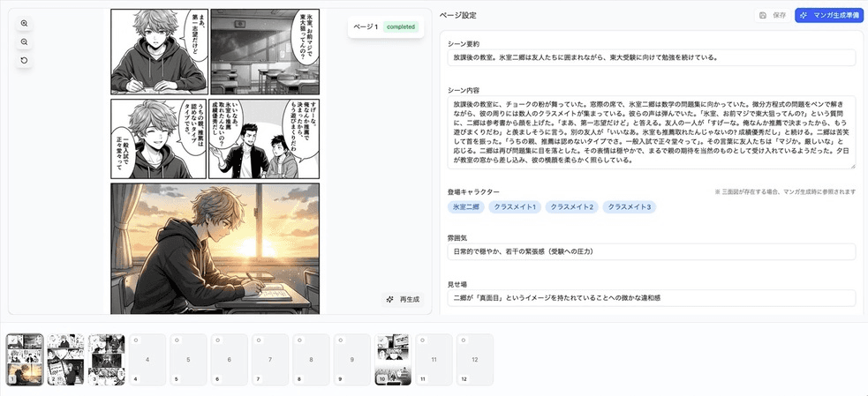Click the two classmates panel in the preview
868x396 pixels.
tap(265, 138)
